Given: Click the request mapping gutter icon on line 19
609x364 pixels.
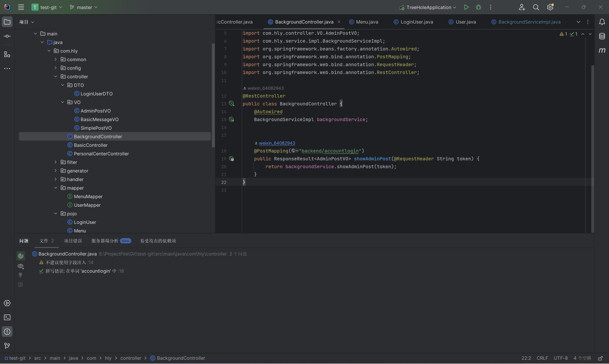Looking at the screenshot, I should tap(231, 159).
